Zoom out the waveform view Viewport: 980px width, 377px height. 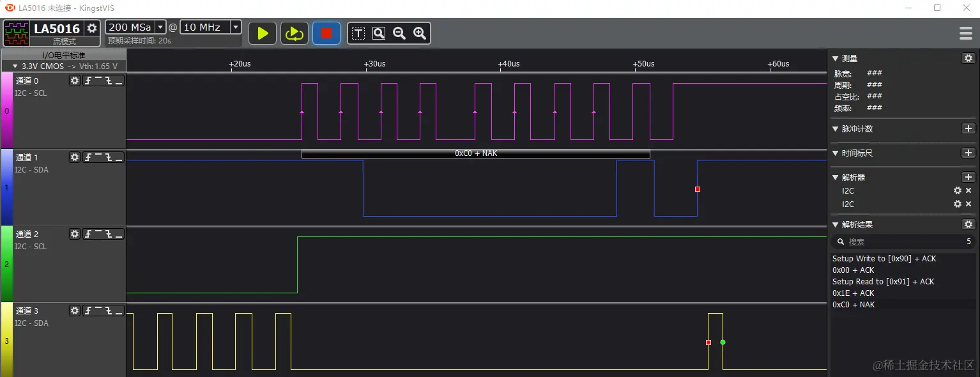point(399,33)
